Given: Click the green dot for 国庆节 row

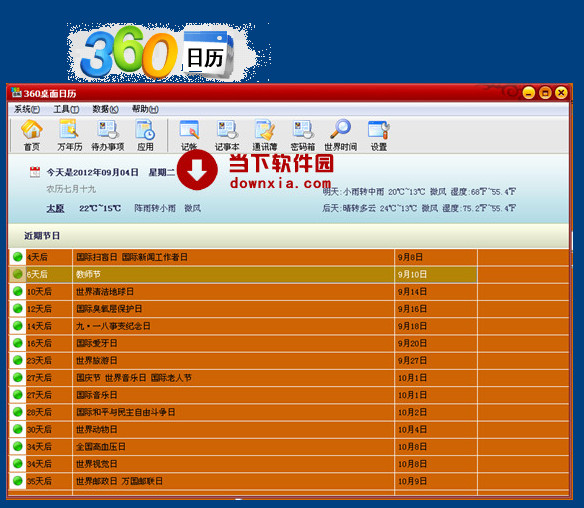Looking at the screenshot, I should pyautogui.click(x=18, y=377).
